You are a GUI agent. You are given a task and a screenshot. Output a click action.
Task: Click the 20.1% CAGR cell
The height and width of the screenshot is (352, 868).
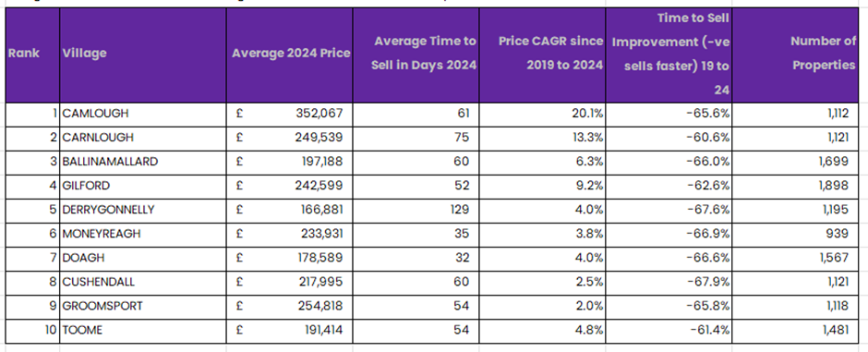(543, 114)
